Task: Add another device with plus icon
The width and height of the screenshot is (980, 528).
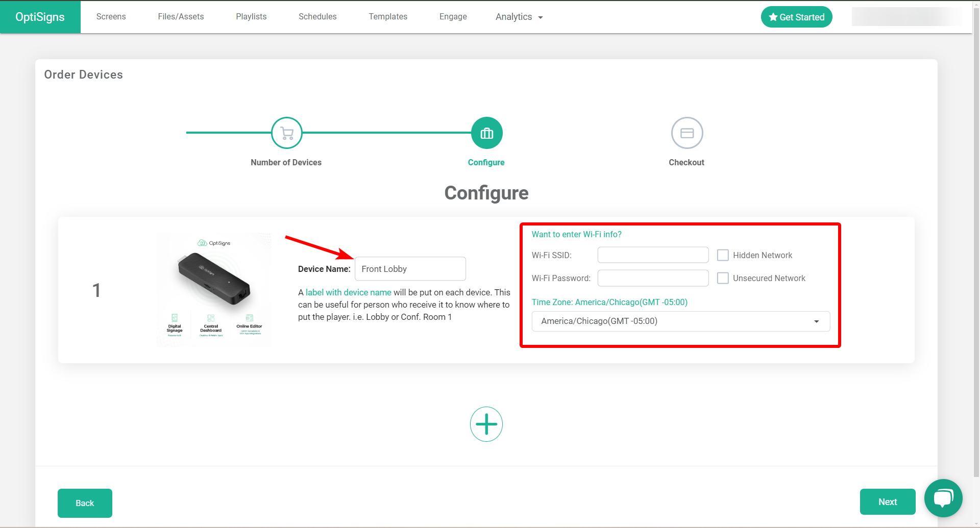Action: point(486,424)
